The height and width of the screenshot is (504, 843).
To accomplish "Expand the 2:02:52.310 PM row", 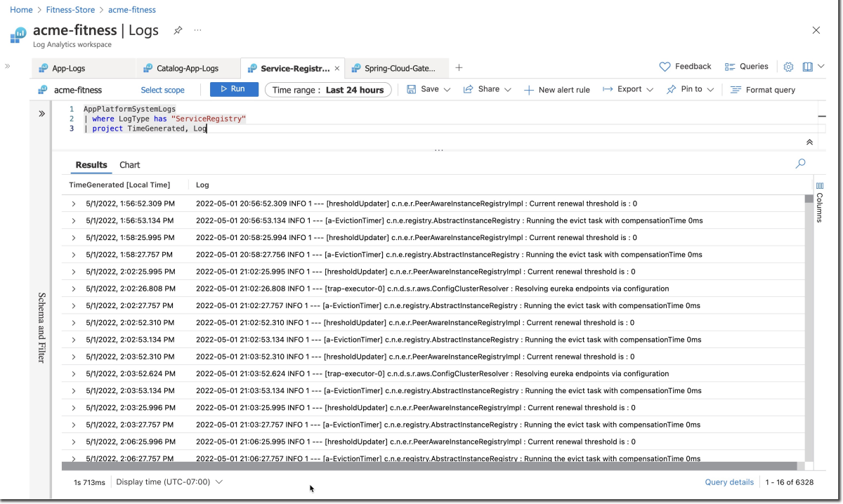I will (73, 323).
